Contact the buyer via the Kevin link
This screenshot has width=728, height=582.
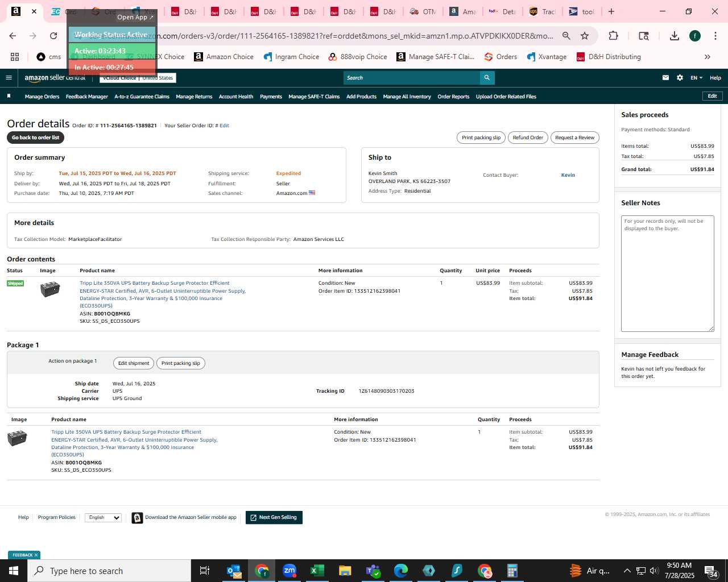(x=568, y=175)
